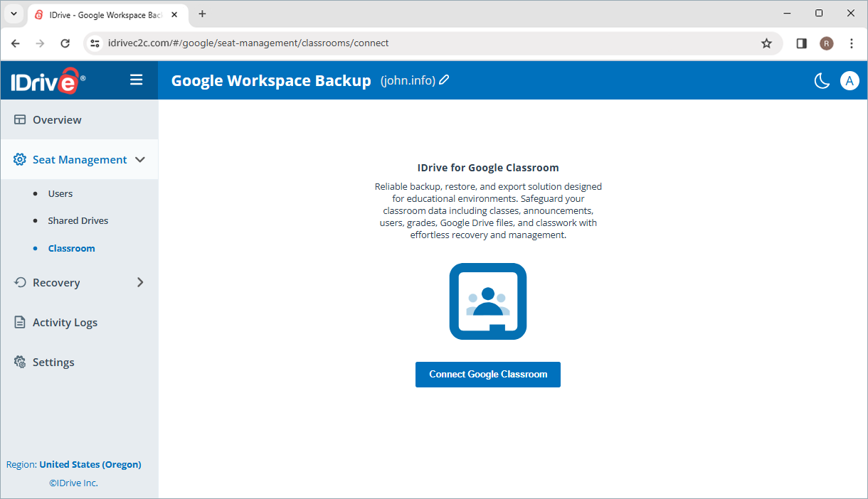Image resolution: width=868 pixels, height=499 pixels.
Task: Collapse the Seat Management section
Action: [139, 159]
